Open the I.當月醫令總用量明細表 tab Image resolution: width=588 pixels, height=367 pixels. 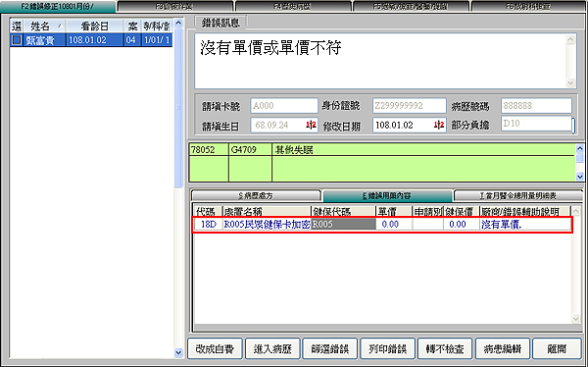tap(517, 196)
